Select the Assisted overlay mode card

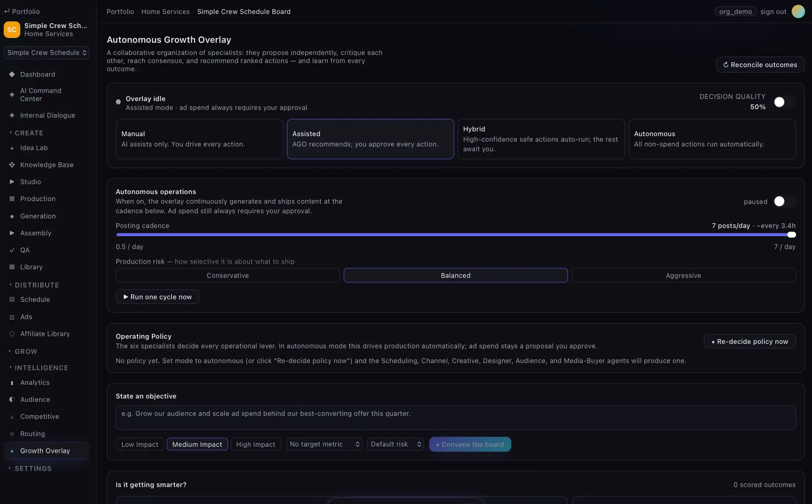click(370, 139)
